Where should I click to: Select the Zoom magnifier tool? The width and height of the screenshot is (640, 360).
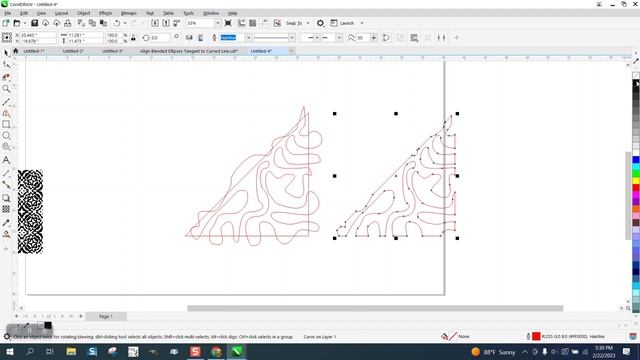click(x=7, y=89)
